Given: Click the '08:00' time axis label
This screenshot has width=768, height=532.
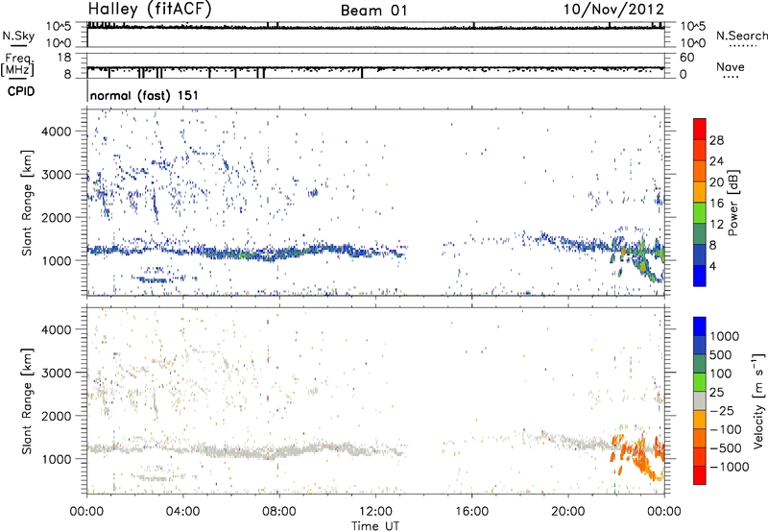Looking at the screenshot, I should [279, 512].
